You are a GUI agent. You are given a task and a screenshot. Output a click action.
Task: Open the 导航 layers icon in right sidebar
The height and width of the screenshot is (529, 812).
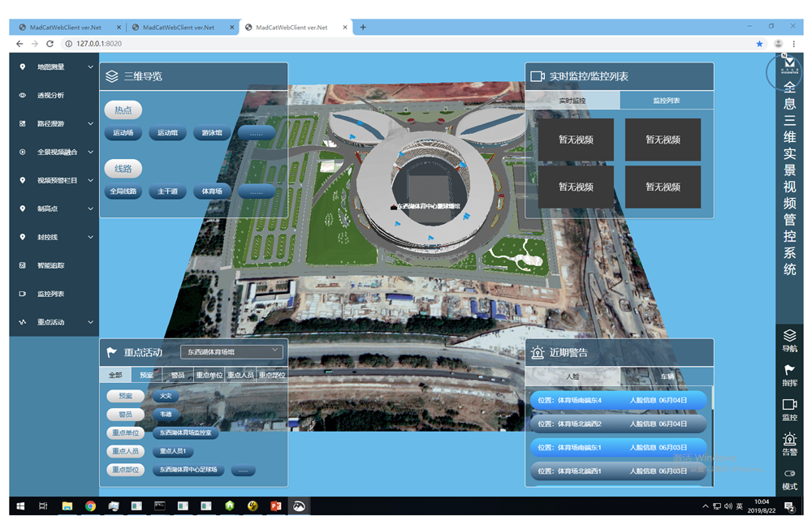click(x=789, y=336)
